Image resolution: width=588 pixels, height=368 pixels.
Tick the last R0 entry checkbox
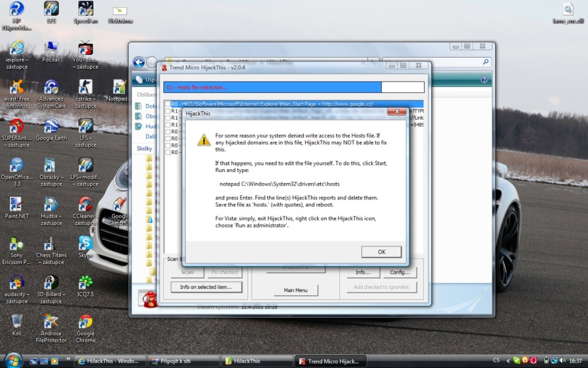(x=168, y=152)
